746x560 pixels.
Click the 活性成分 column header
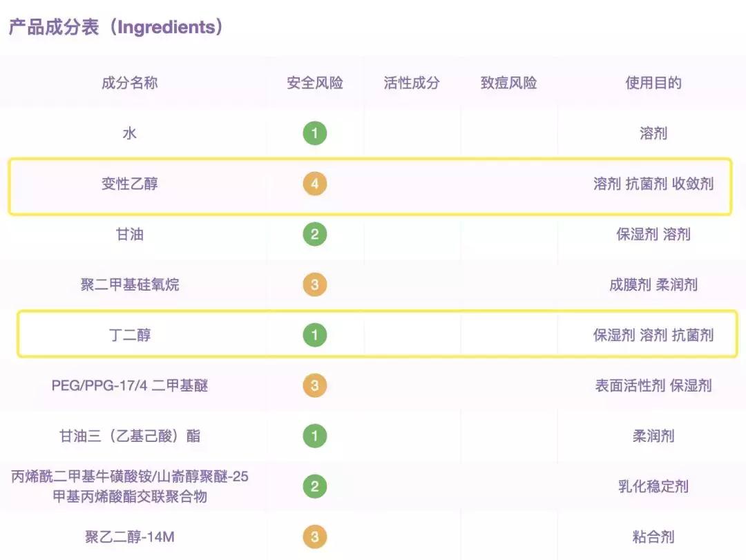412,83
